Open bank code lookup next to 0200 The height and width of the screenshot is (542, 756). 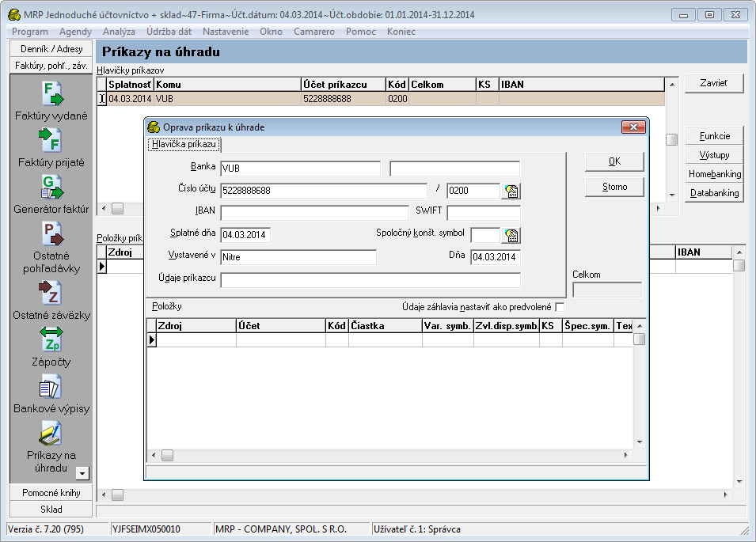[511, 191]
